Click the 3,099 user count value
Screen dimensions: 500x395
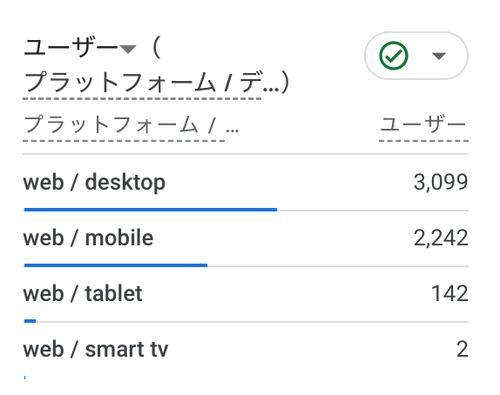pos(441,183)
